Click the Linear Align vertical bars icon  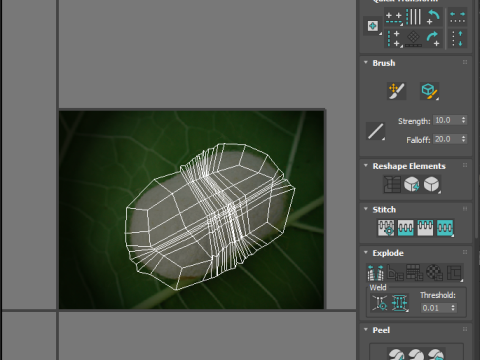tap(414, 17)
